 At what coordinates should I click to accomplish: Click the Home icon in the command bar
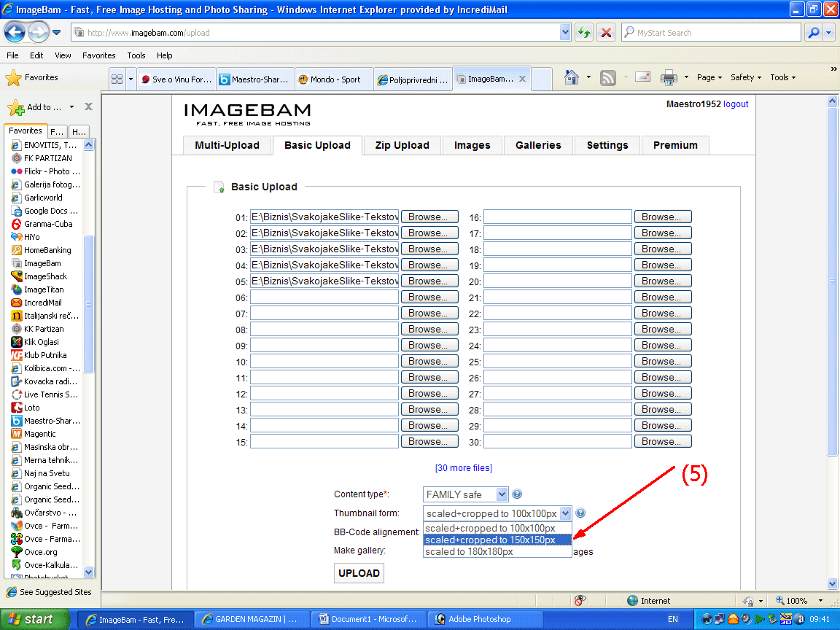572,78
